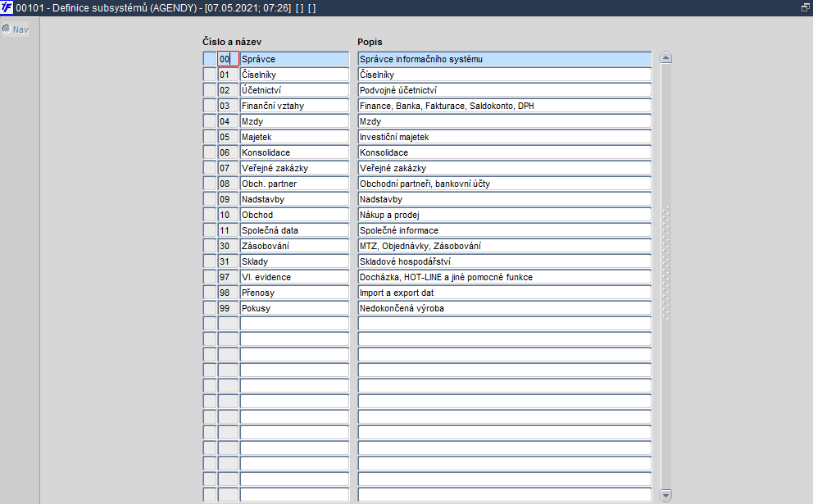Click description field Podvojné účetnictví
This screenshot has height=504, width=813.
tap(505, 89)
